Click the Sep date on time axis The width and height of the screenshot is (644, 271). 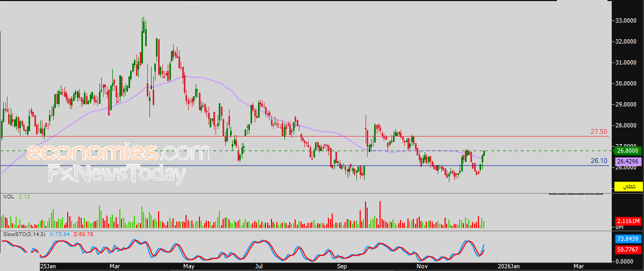tap(342, 267)
